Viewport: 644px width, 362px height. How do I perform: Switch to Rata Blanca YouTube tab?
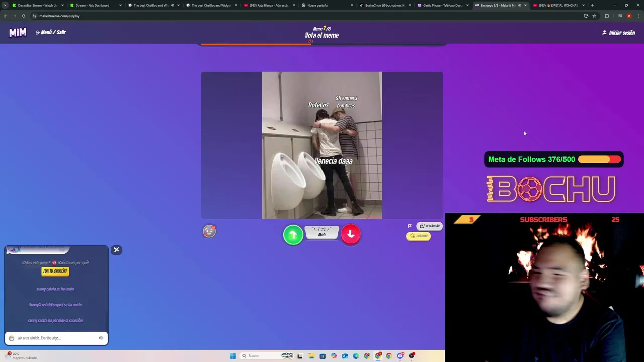pyautogui.click(x=269, y=5)
